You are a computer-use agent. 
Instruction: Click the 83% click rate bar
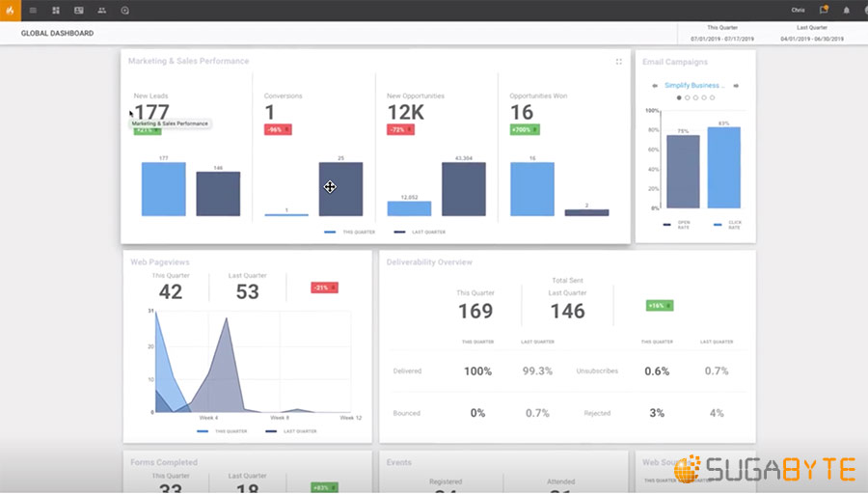[x=724, y=167]
